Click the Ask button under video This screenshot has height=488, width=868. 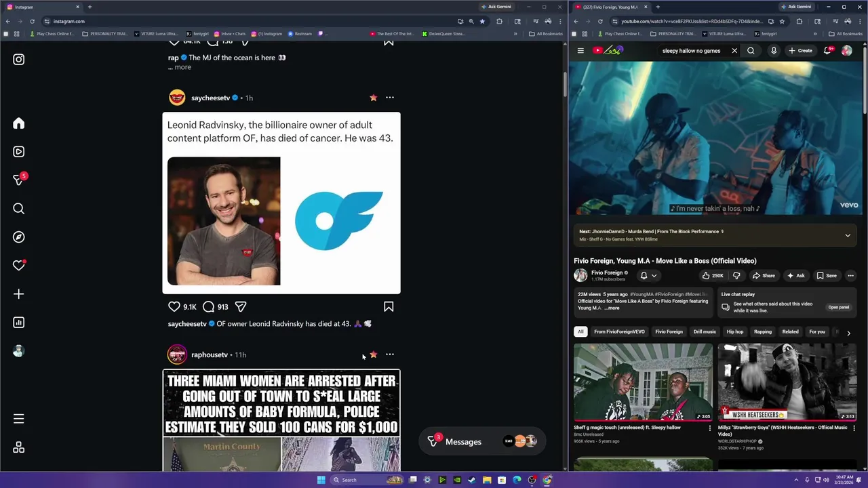point(795,276)
